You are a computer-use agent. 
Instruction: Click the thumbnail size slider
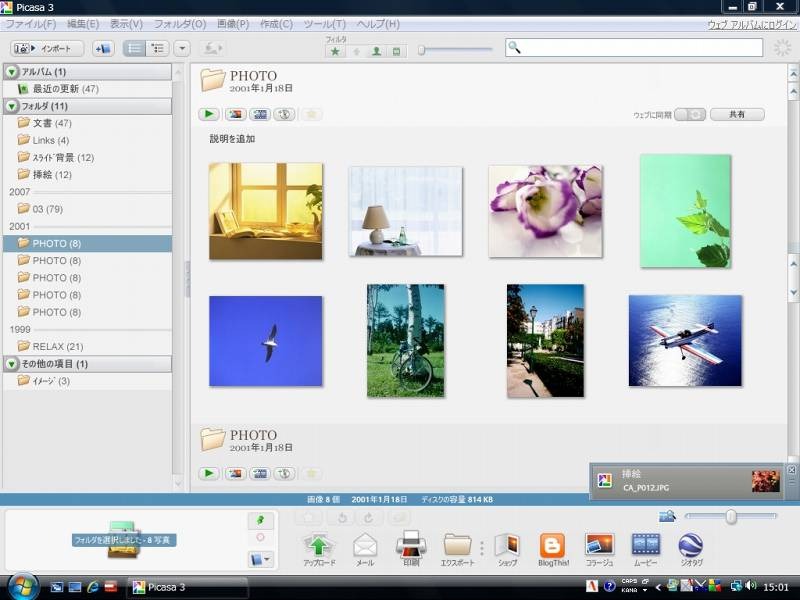730,516
